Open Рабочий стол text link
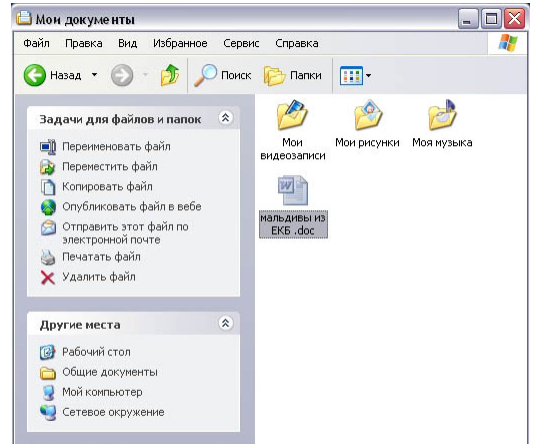The width and height of the screenshot is (534, 444). click(x=96, y=352)
